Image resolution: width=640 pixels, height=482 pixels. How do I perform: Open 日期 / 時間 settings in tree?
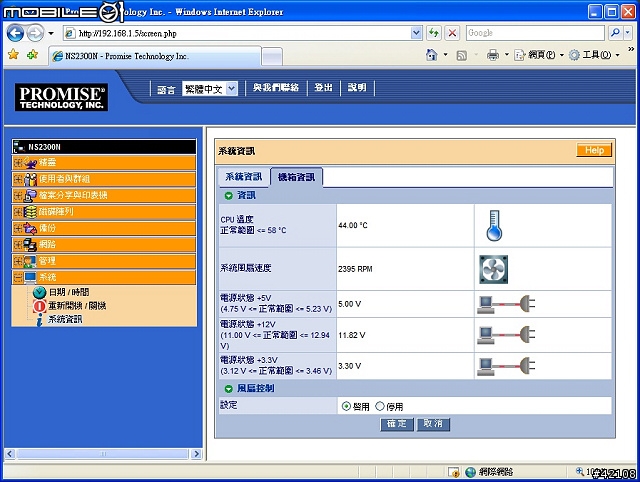click(x=69, y=292)
